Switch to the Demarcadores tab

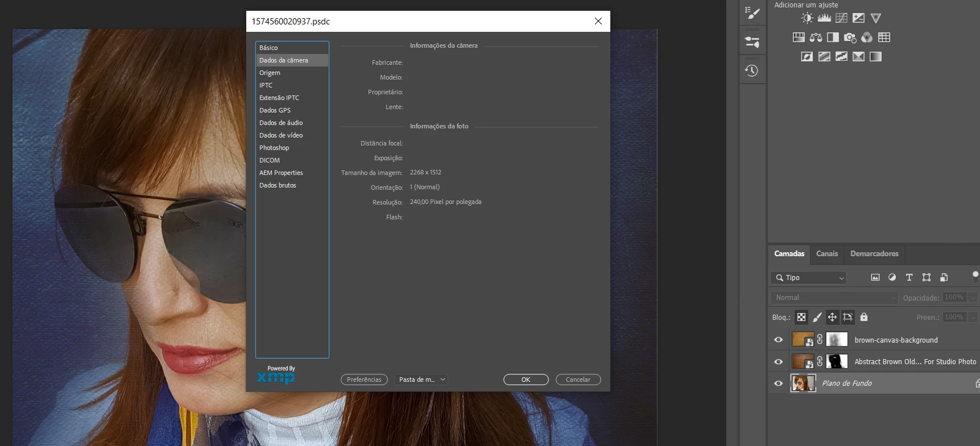coord(874,254)
